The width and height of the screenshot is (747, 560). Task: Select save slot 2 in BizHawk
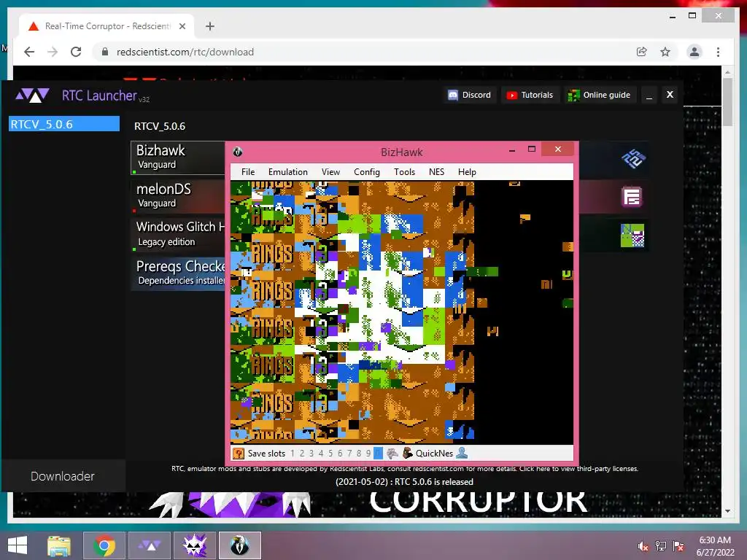point(302,454)
